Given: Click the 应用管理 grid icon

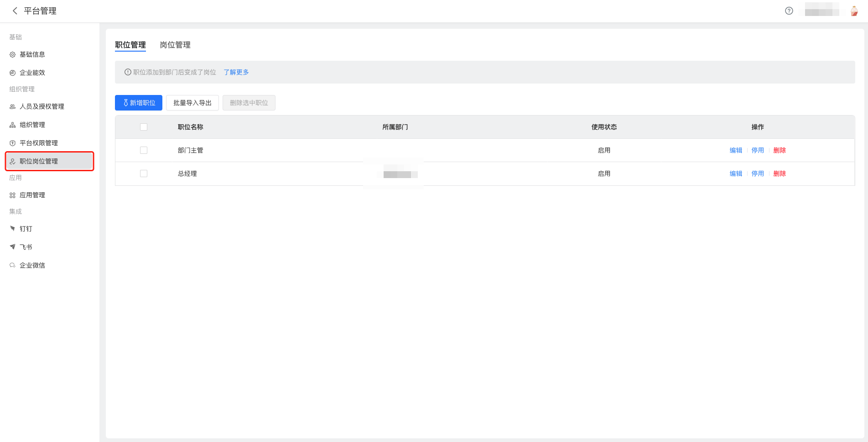Looking at the screenshot, I should click(x=13, y=195).
